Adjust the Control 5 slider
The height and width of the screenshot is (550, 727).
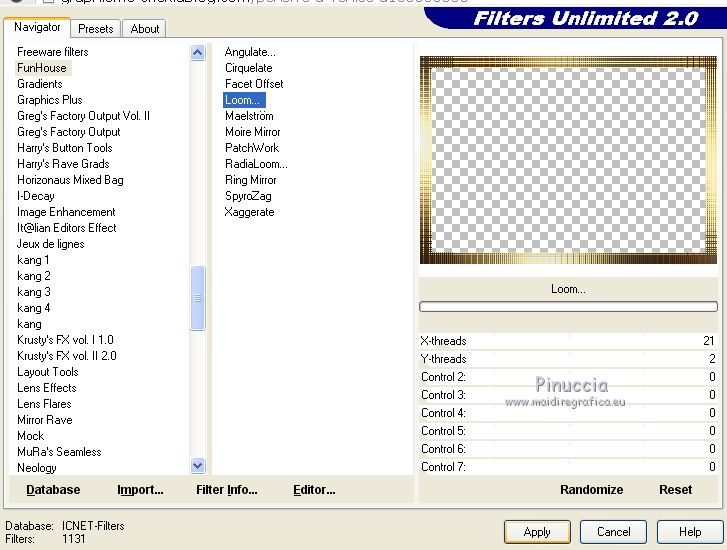point(568,431)
